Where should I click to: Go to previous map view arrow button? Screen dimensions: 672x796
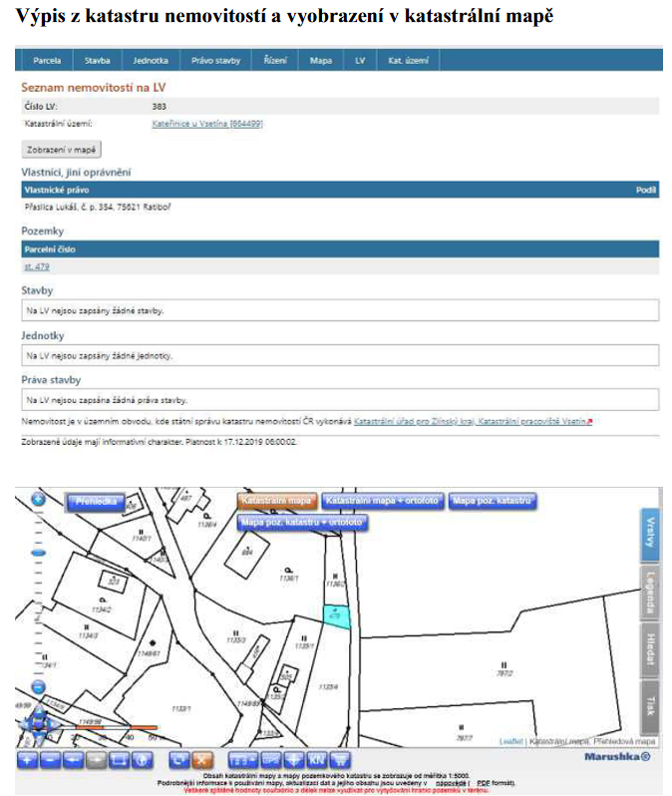click(x=73, y=760)
